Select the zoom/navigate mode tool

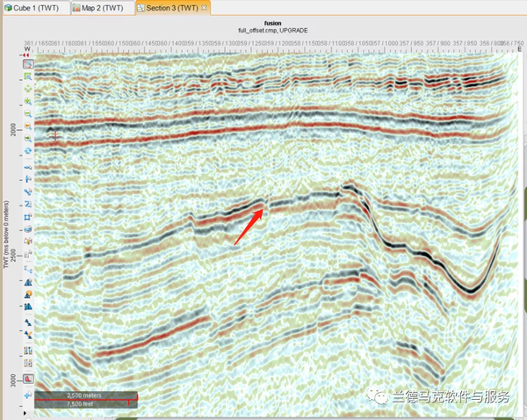click(28, 64)
